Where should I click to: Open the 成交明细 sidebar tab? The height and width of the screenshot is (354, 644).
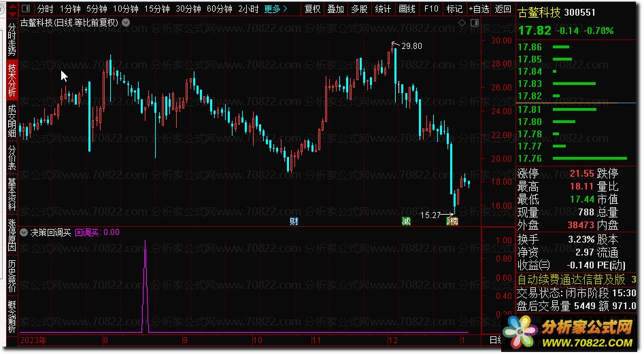coord(12,120)
